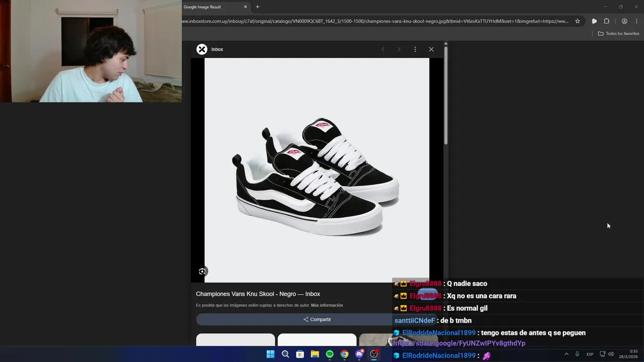Open the Windows Start menu
644x362 pixels.
270,354
